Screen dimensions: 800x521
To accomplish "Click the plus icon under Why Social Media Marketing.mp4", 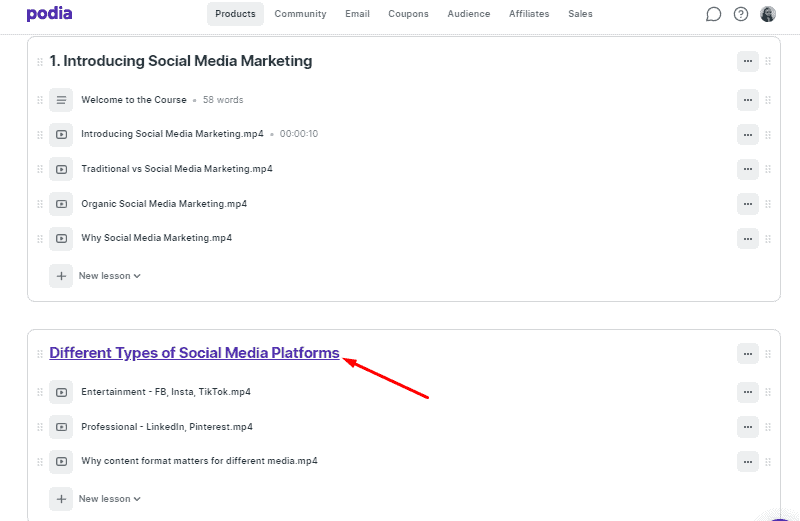I will (x=61, y=276).
